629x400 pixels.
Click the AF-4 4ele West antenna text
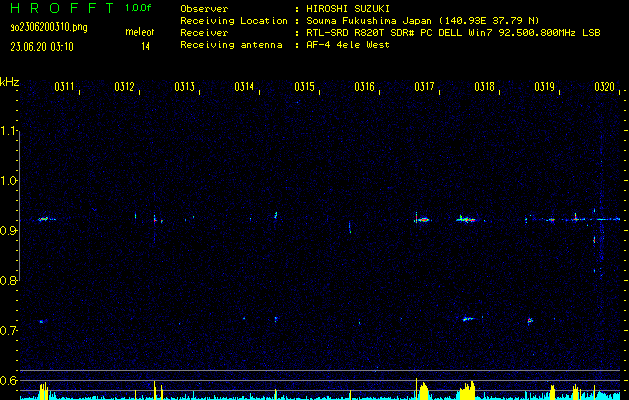coord(348,46)
